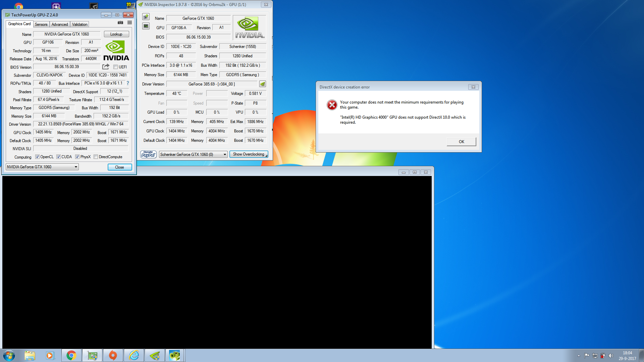This screenshot has width=644, height=362.
Task: Maximize the black game window
Action: (x=415, y=172)
